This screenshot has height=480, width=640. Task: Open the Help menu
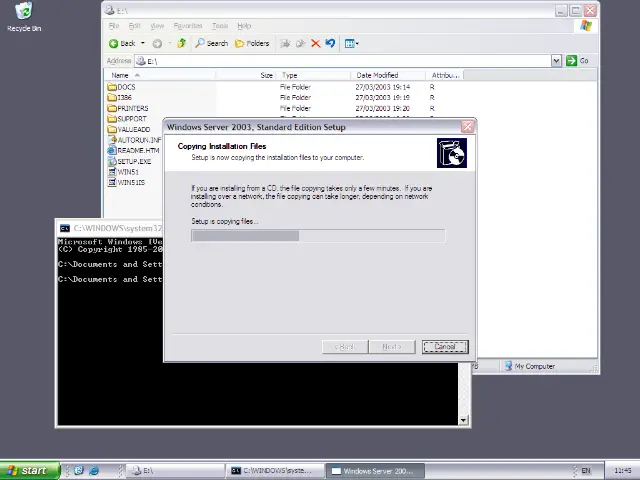click(x=244, y=26)
